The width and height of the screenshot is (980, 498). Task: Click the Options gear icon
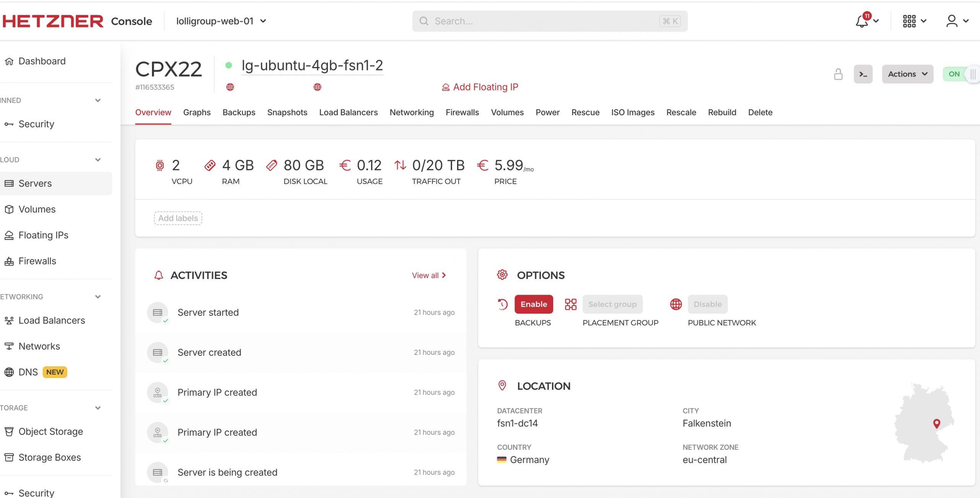(x=502, y=275)
